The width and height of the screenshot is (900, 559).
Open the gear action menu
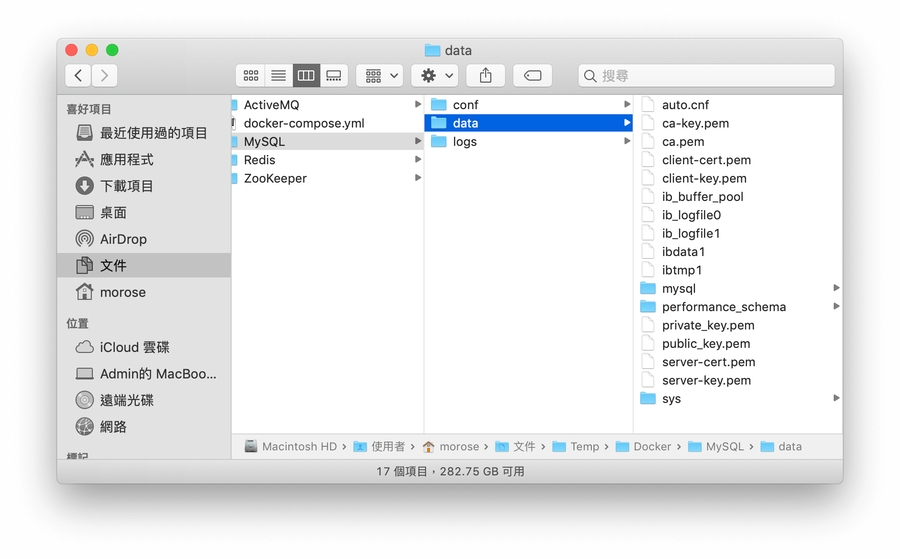(x=436, y=76)
